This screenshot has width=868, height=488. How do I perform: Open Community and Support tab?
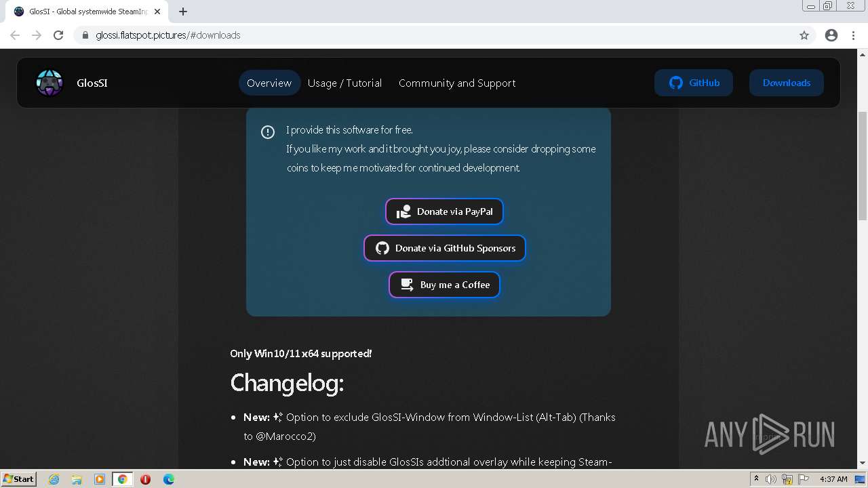tap(457, 83)
